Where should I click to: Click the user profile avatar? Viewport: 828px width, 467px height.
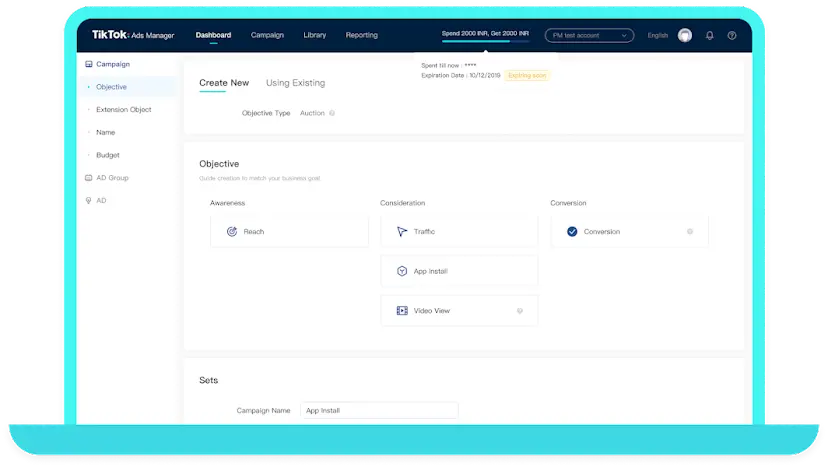pyautogui.click(x=685, y=35)
